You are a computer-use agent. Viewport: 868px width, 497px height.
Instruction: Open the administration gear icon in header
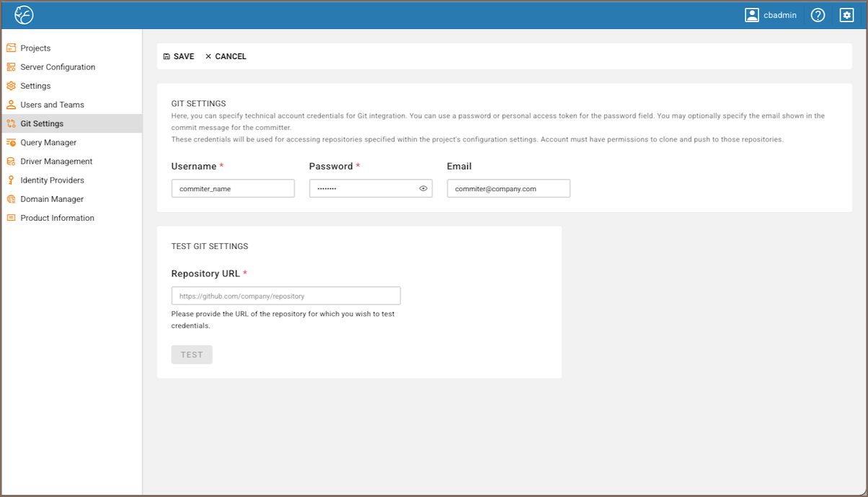pos(846,14)
